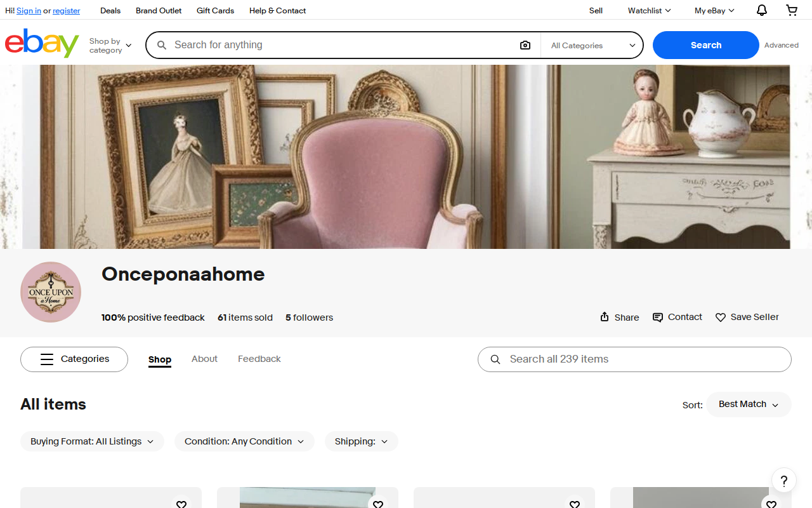Click 100% positive feedback text
The height and width of the screenshot is (508, 812).
(153, 317)
